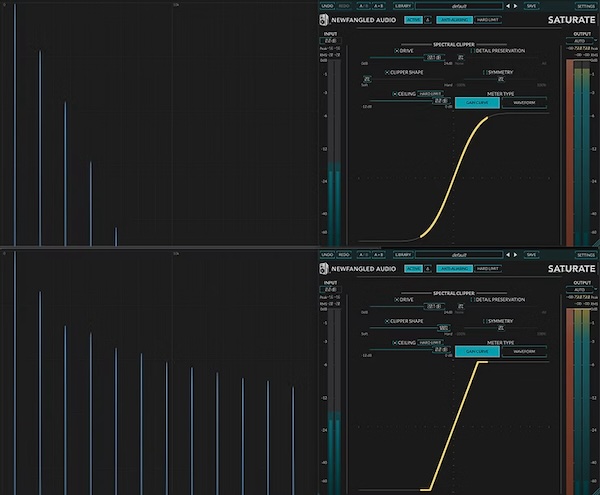Viewport: 600px width, 495px height.
Task: Toggle Anti-Aliasing in the upper Saturate plugin
Action: 454,20
